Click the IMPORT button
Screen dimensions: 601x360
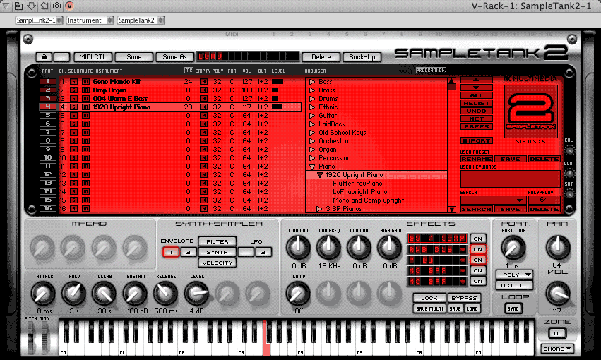(x=476, y=141)
